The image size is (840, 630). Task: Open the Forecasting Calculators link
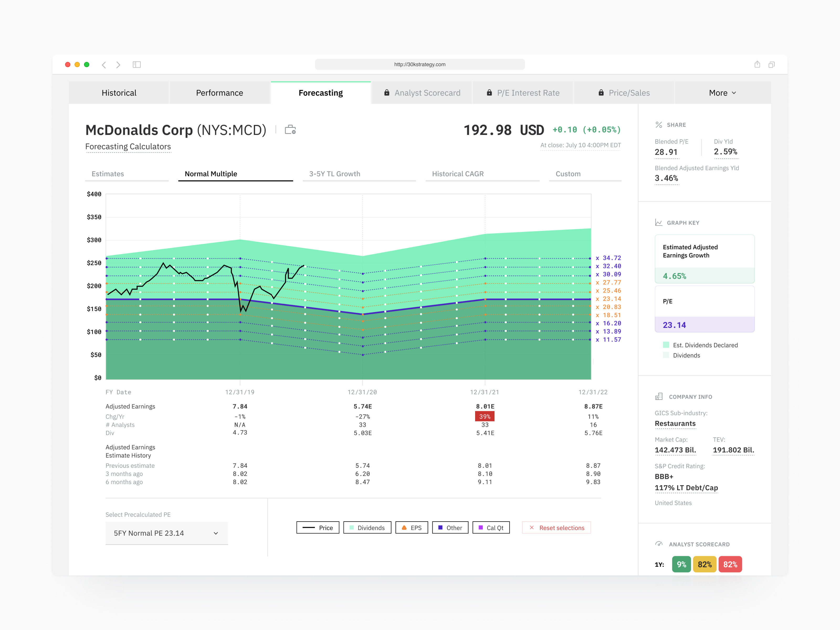tap(128, 146)
